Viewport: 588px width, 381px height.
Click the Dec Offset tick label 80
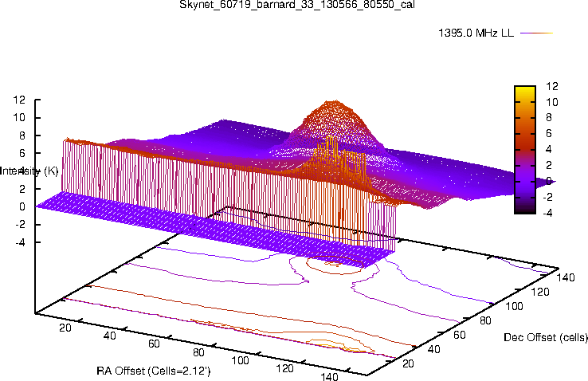[486, 320]
